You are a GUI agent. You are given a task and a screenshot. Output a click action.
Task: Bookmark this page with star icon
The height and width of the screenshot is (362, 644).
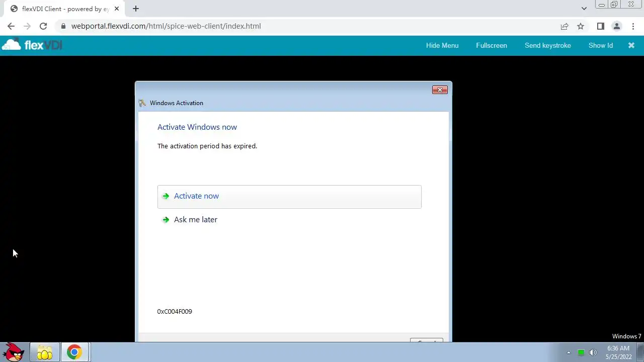tap(581, 26)
